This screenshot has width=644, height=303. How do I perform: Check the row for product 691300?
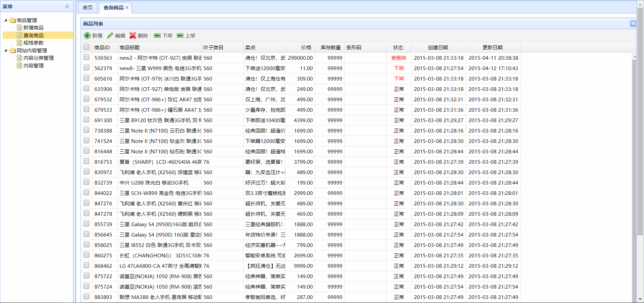tap(87, 120)
